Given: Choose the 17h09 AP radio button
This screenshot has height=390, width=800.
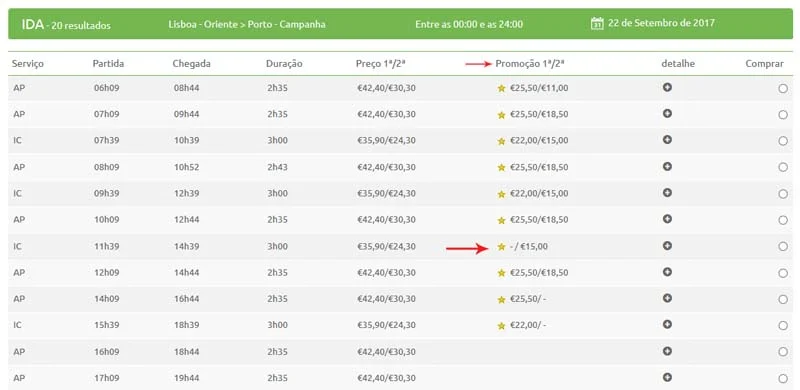Looking at the screenshot, I should coord(783,378).
